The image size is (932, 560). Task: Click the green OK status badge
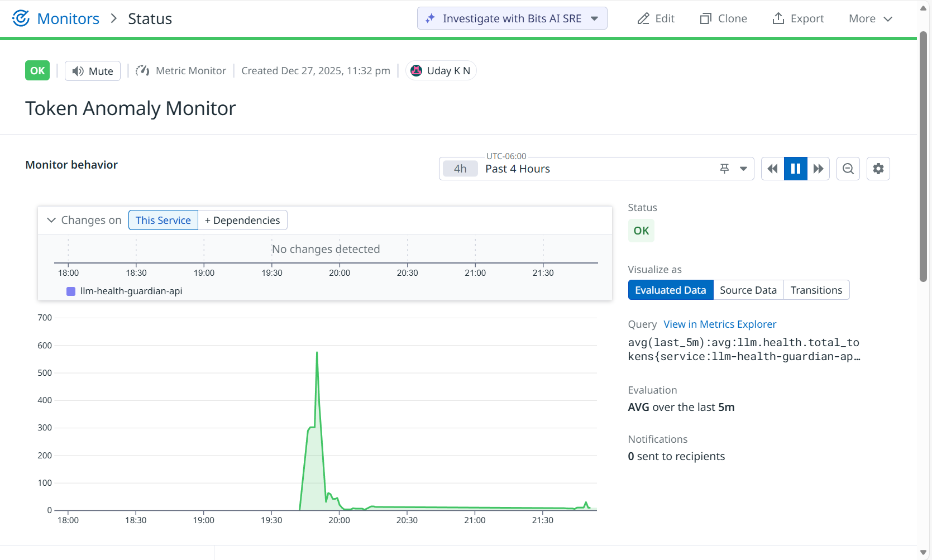coord(37,70)
